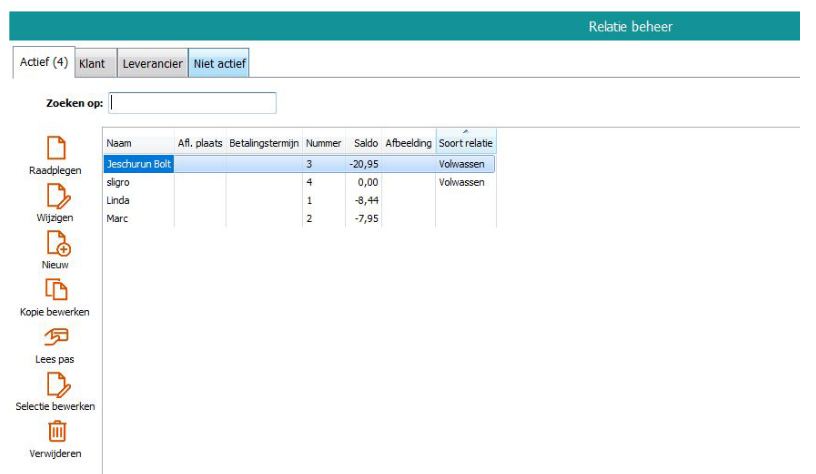Click the Wijzigen edit icon
The width and height of the screenshot is (816, 474).
click(x=55, y=196)
